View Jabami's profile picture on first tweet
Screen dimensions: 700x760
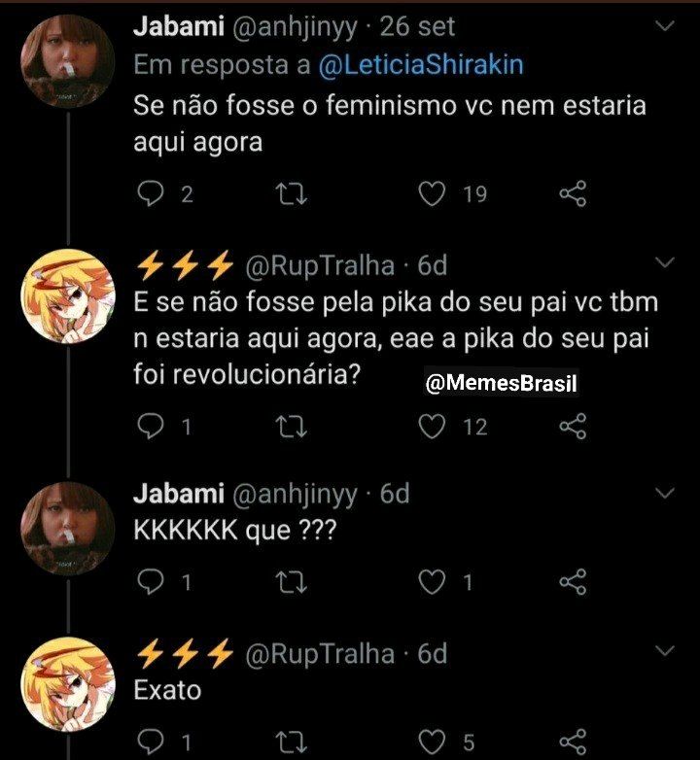pos(67,61)
